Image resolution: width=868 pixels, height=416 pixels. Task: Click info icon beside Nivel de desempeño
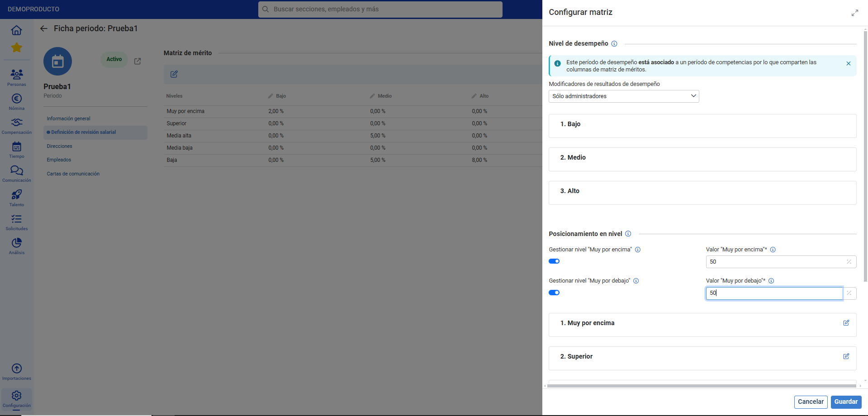pyautogui.click(x=614, y=44)
